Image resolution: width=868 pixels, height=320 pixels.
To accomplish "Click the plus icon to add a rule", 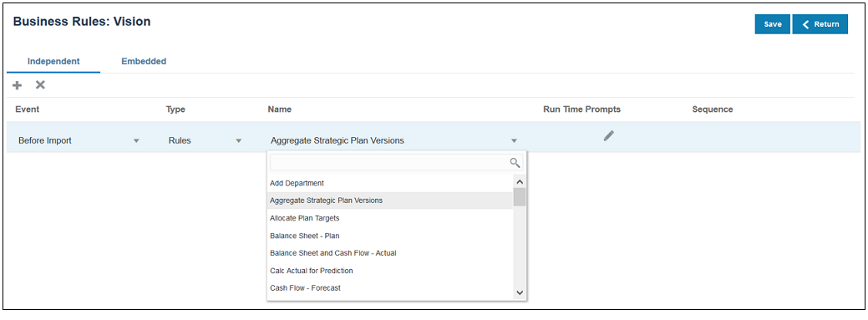I will [18, 85].
